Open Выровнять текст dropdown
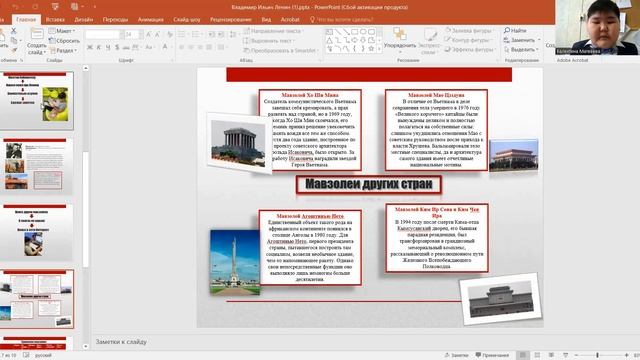 tap(269, 41)
